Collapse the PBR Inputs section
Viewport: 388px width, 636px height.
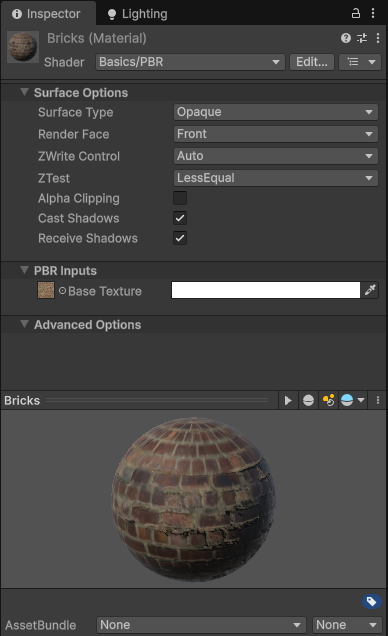click(x=24, y=270)
